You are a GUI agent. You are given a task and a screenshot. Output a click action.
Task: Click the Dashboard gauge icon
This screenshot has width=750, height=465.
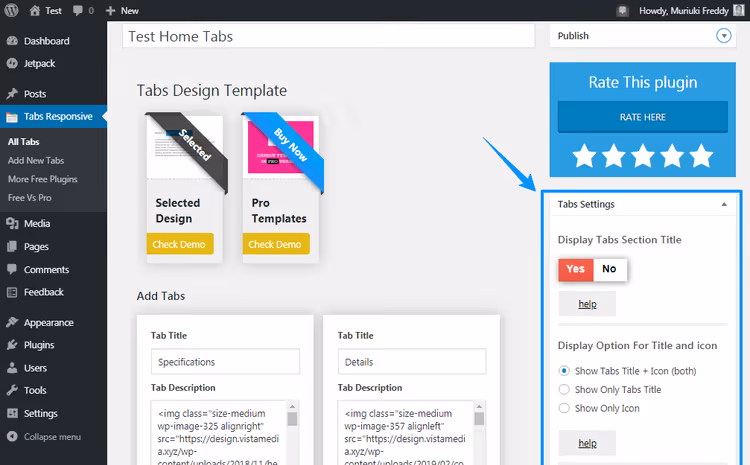12,41
